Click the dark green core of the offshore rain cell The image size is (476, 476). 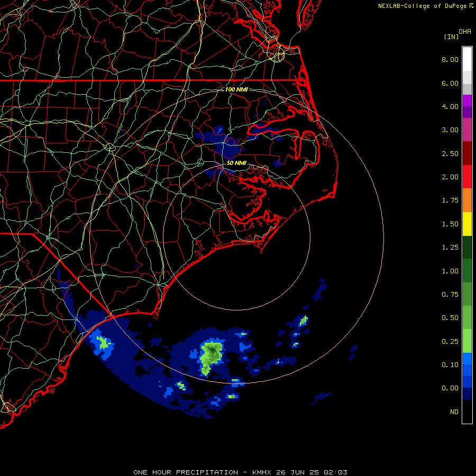click(x=213, y=350)
